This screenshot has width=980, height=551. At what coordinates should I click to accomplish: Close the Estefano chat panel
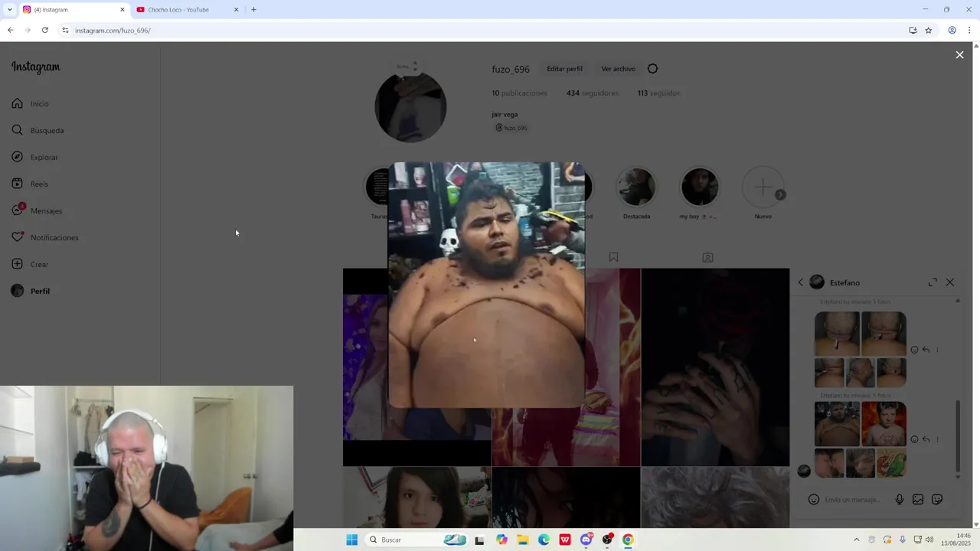pos(950,282)
